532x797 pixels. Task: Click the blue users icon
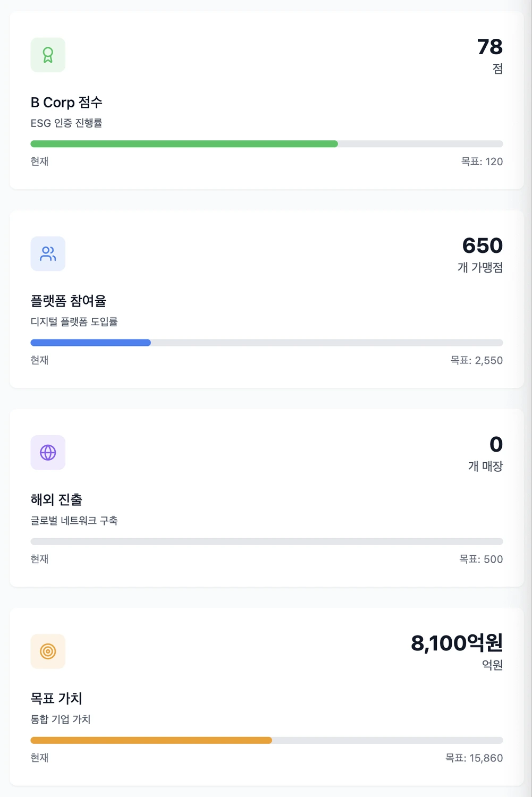click(x=48, y=253)
